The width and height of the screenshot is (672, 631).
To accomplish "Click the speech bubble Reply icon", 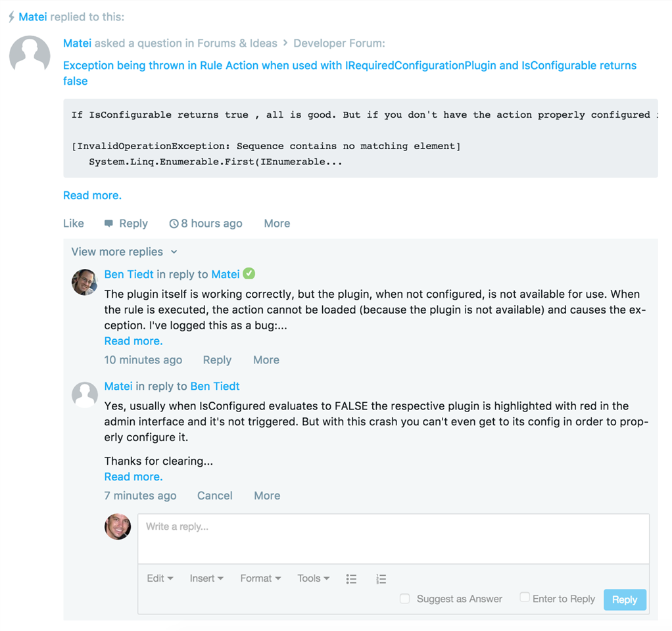I will coord(109,223).
